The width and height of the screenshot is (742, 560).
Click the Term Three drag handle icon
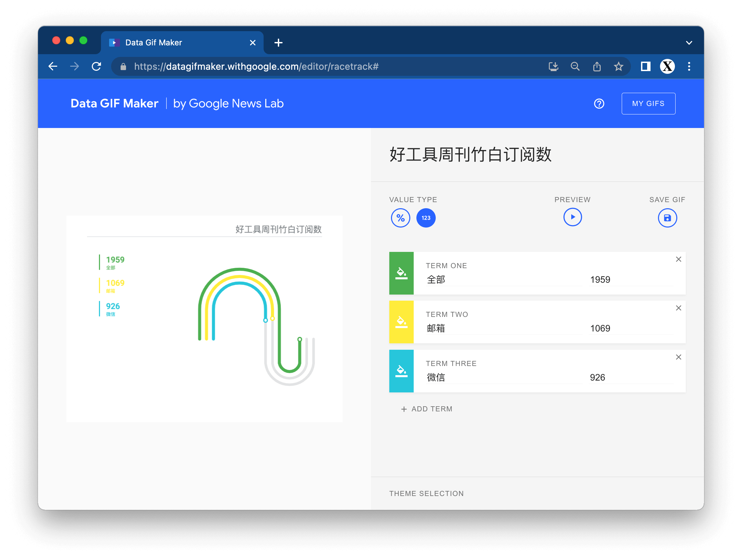click(x=401, y=370)
